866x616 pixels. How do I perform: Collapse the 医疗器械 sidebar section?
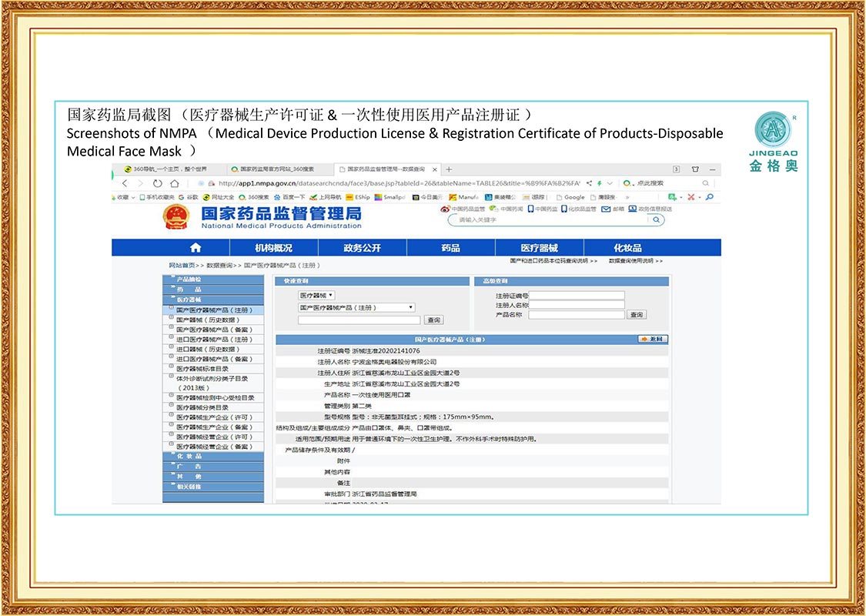pyautogui.click(x=213, y=300)
